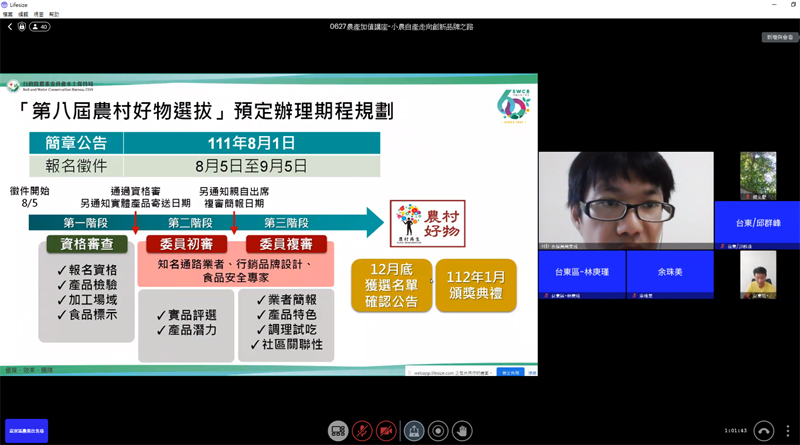Hang up the call
Screen dimensions: 800x445
(x=764, y=431)
